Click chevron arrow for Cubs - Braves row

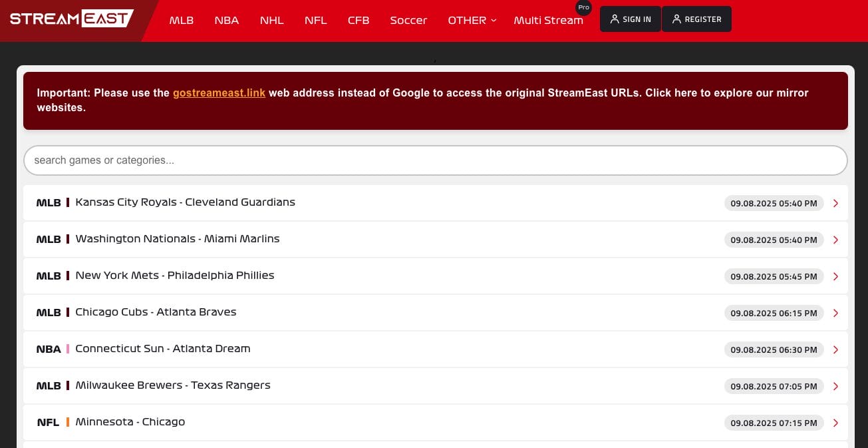coord(835,313)
